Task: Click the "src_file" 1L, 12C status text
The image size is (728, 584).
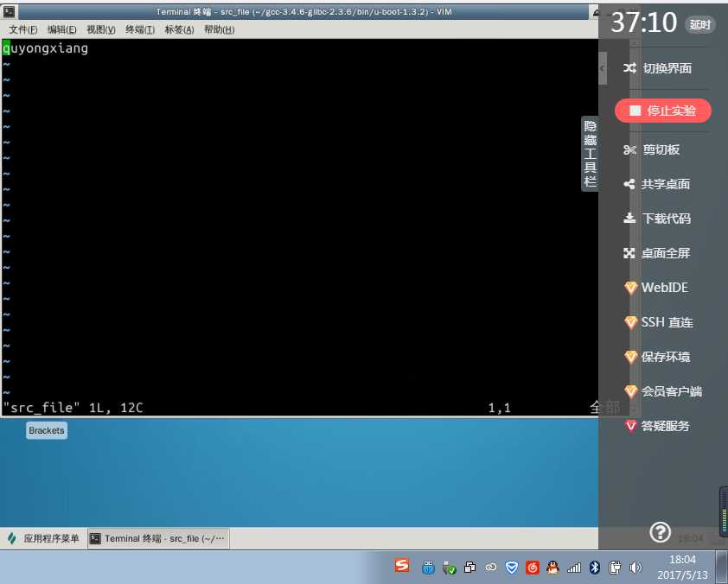Action: (x=73, y=408)
